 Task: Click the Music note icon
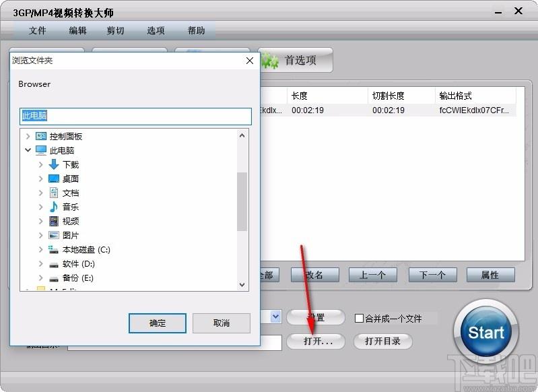click(x=54, y=207)
